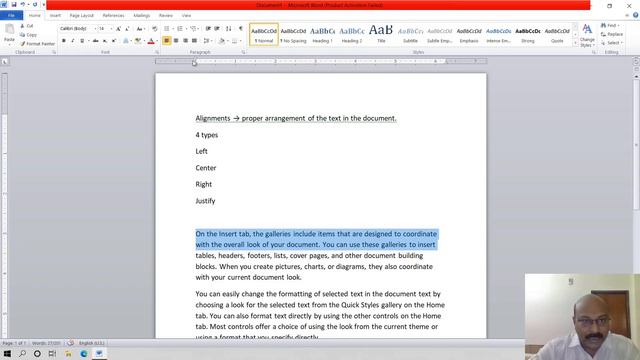Click the Word Help question mark icon

coord(636,15)
